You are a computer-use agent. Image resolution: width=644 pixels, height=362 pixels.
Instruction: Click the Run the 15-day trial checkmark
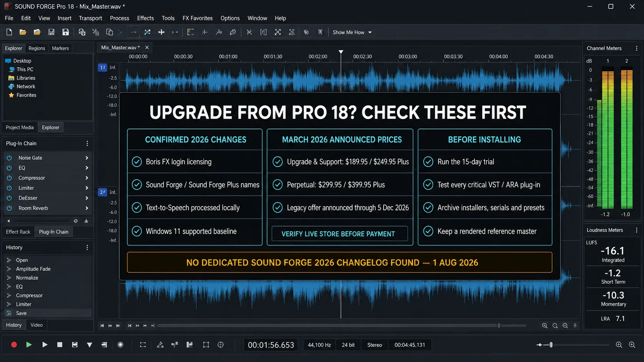428,162
